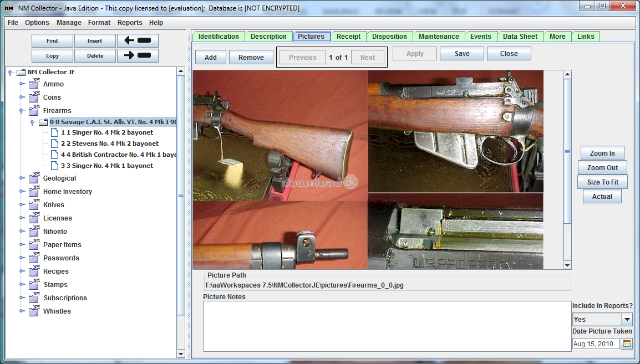
Task: Switch to the Identification tab
Action: coord(219,37)
